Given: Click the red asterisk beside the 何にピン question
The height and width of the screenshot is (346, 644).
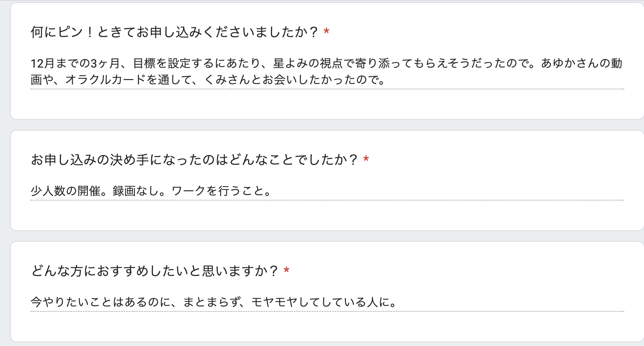Looking at the screenshot, I should pos(327,32).
